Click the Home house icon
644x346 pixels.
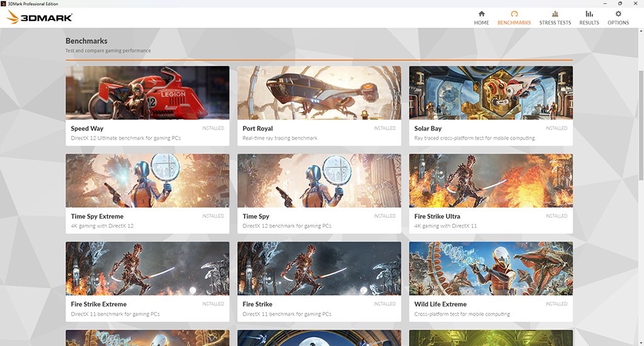(481, 14)
